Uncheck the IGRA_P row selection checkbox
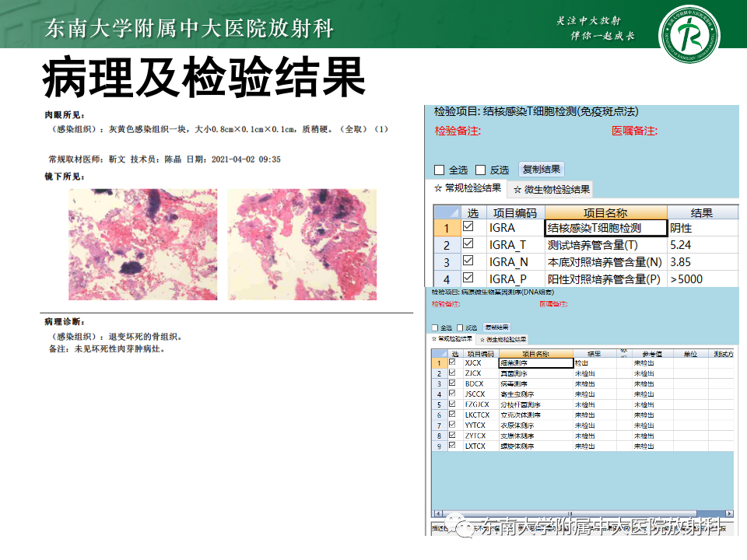 tap(468, 277)
